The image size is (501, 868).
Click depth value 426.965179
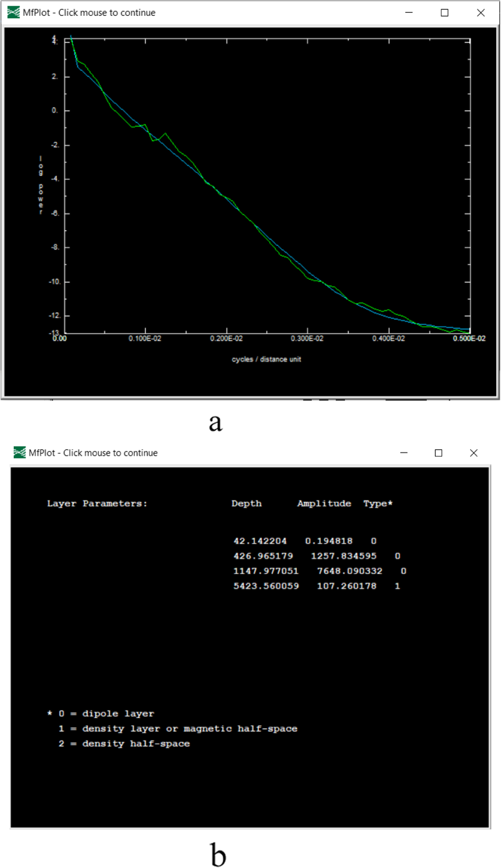point(263,556)
